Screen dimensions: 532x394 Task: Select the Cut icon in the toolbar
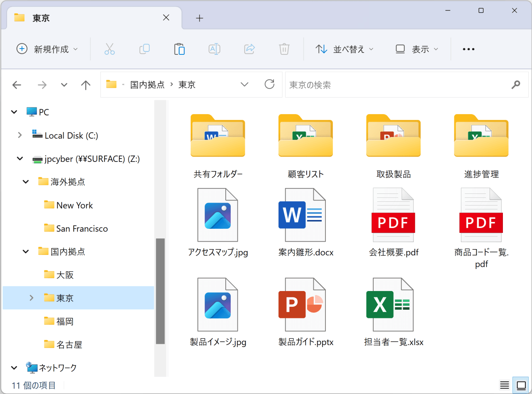click(109, 49)
